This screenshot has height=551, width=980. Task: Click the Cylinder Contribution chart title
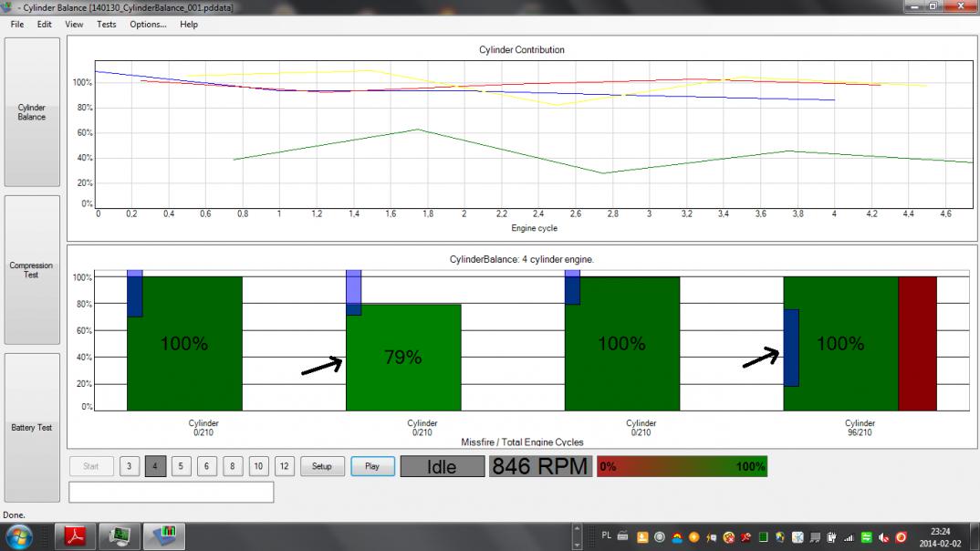522,50
